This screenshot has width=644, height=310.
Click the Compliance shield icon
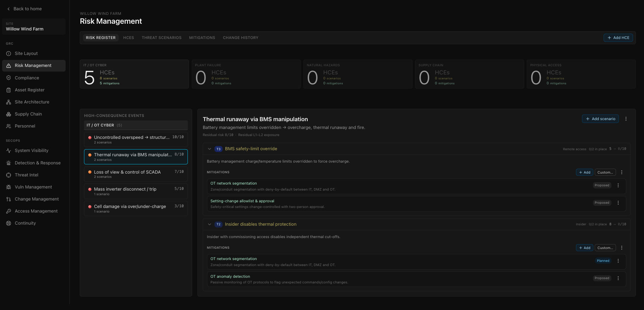(9, 78)
